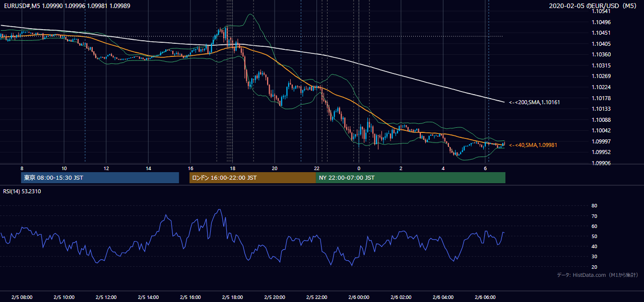644x302 pixels.
Task: Click the 2/6 02:00 date axis label
Action: 401,297
